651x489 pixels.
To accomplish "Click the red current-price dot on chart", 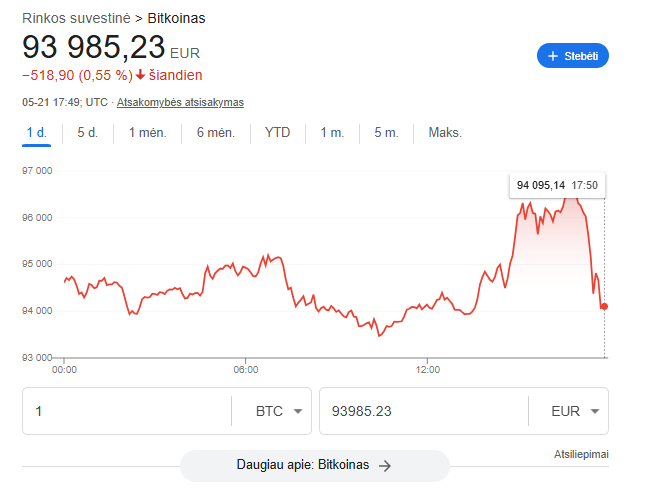I will (604, 306).
